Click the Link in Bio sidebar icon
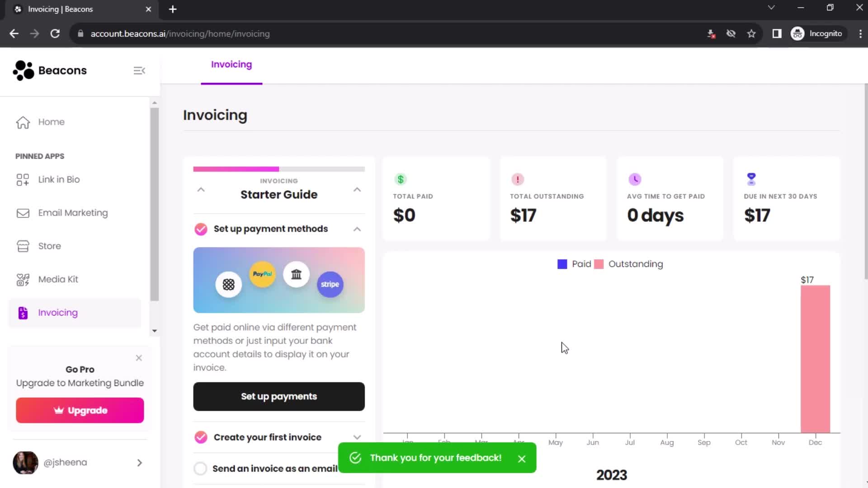Screen dimensions: 868x488 tap(23, 179)
